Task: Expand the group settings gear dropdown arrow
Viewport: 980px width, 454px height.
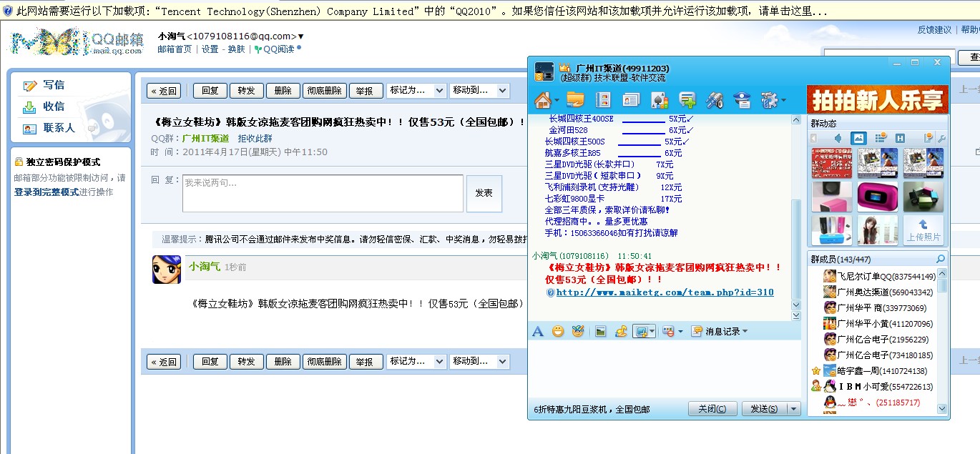Action: 783,100
